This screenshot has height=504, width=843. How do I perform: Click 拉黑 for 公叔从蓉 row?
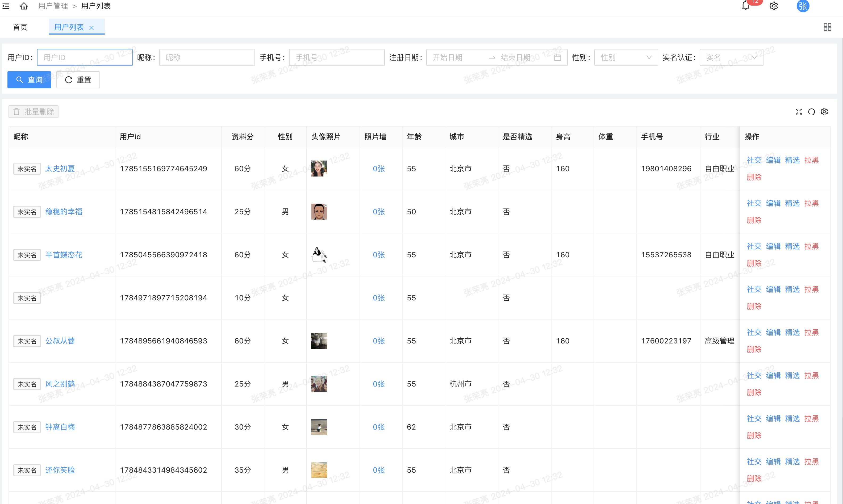point(811,332)
